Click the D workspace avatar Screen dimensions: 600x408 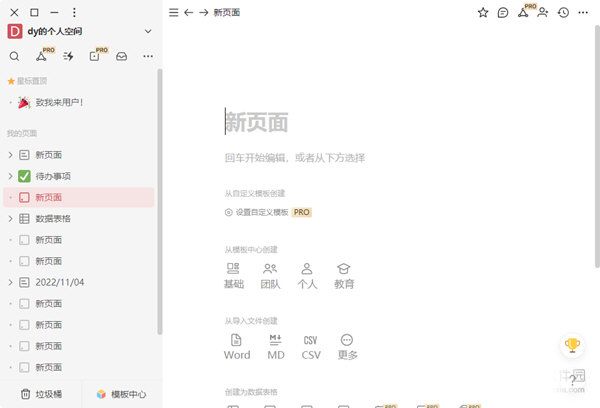pyautogui.click(x=15, y=31)
